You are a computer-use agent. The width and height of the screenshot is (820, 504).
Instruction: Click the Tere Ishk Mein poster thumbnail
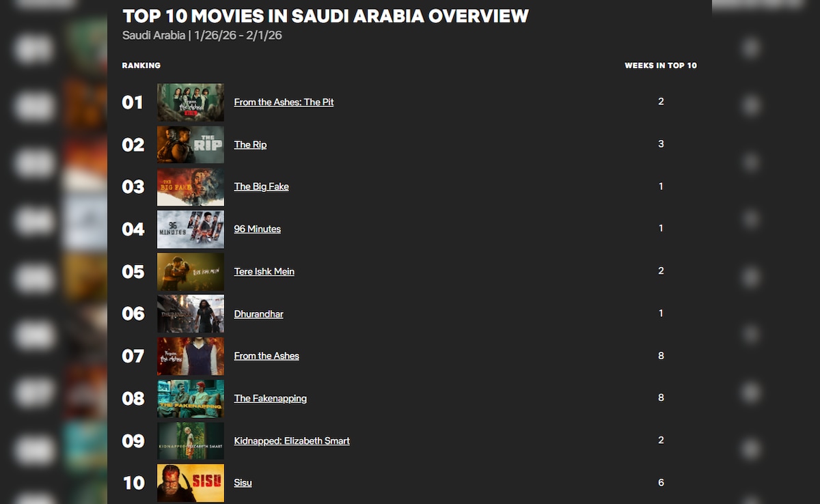point(191,272)
